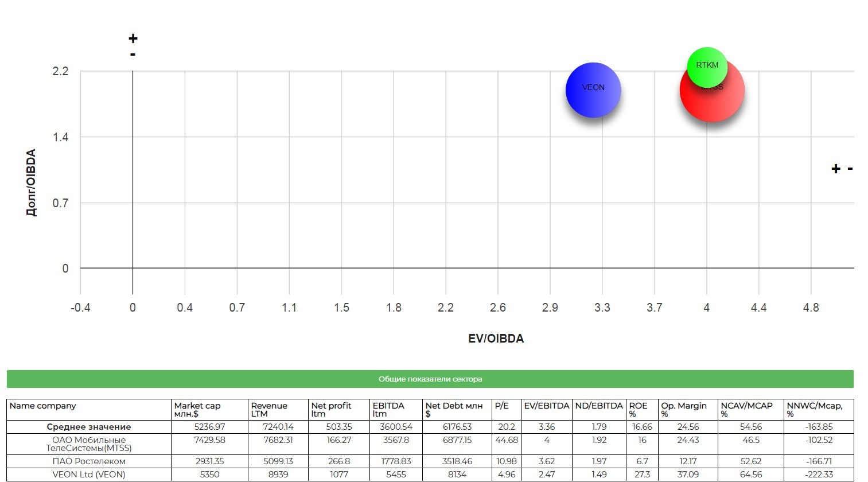Click the 'Name company' column header
Image resolution: width=868 pixels, height=482 pixels.
tap(89, 410)
